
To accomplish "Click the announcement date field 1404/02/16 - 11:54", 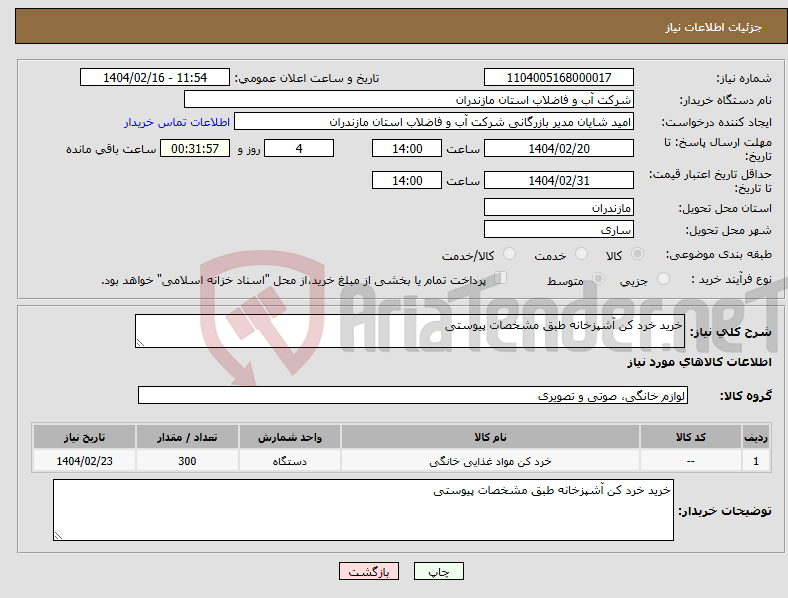I will point(155,77).
